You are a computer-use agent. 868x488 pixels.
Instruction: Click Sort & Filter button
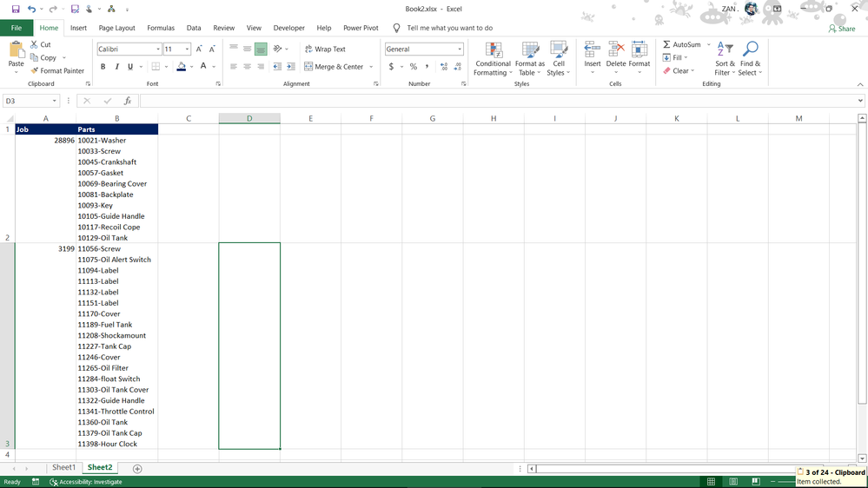pyautogui.click(x=725, y=59)
